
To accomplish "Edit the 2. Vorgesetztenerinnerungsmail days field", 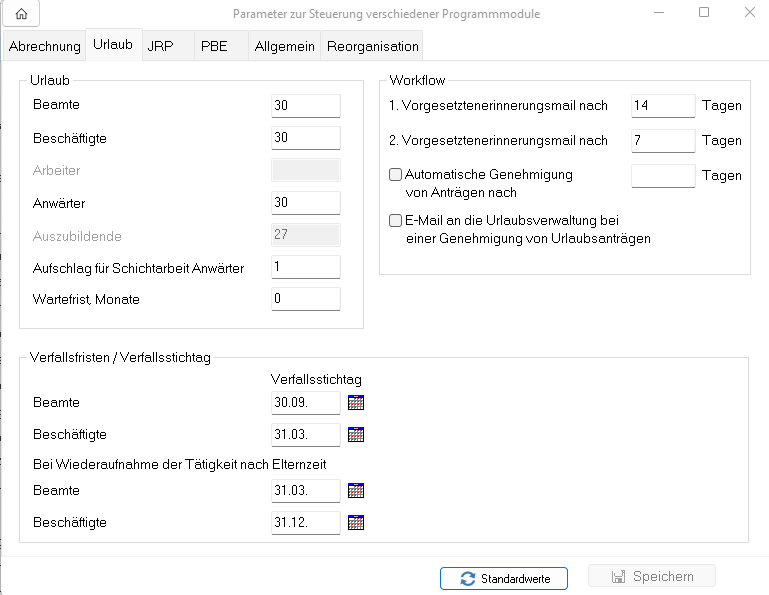I will 663,141.
